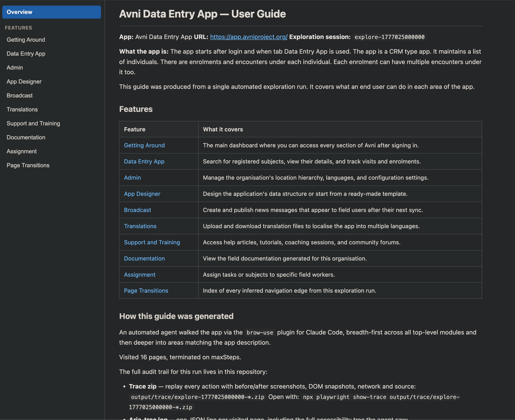Viewport: 515px width, 420px height.
Task: Select the Overview sidebar item
Action: pyautogui.click(x=51, y=12)
